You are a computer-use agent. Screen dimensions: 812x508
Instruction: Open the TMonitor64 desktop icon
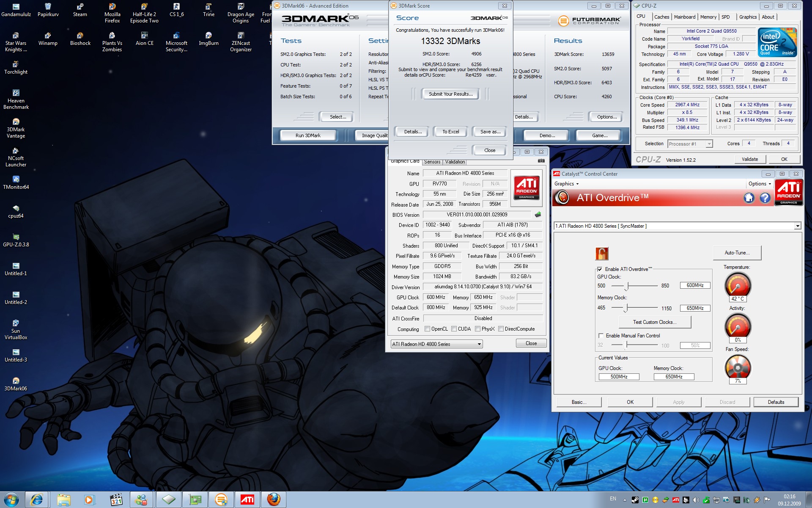point(16,182)
